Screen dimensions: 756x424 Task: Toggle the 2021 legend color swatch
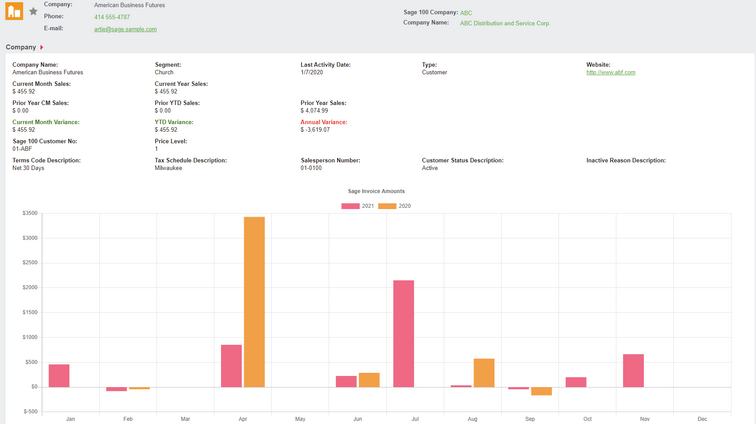(351, 206)
